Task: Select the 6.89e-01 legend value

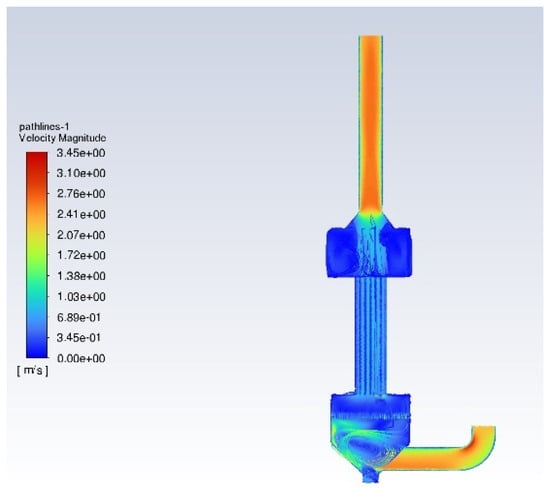Action: [79, 317]
